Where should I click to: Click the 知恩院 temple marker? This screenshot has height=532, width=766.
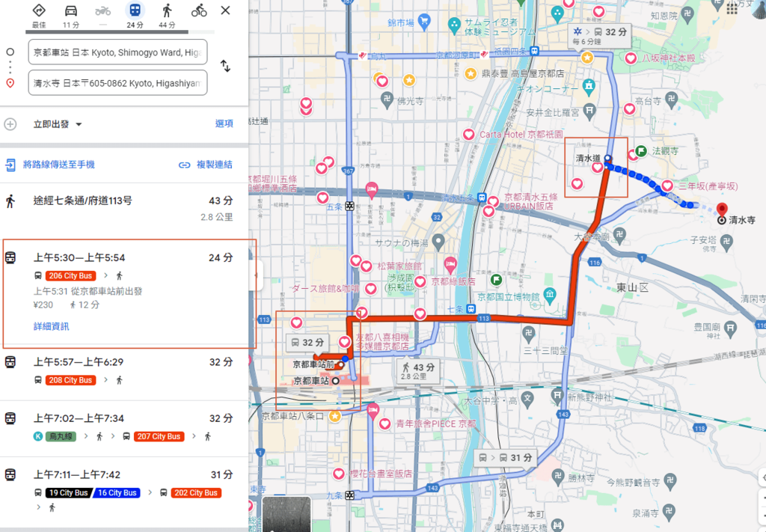687,14
